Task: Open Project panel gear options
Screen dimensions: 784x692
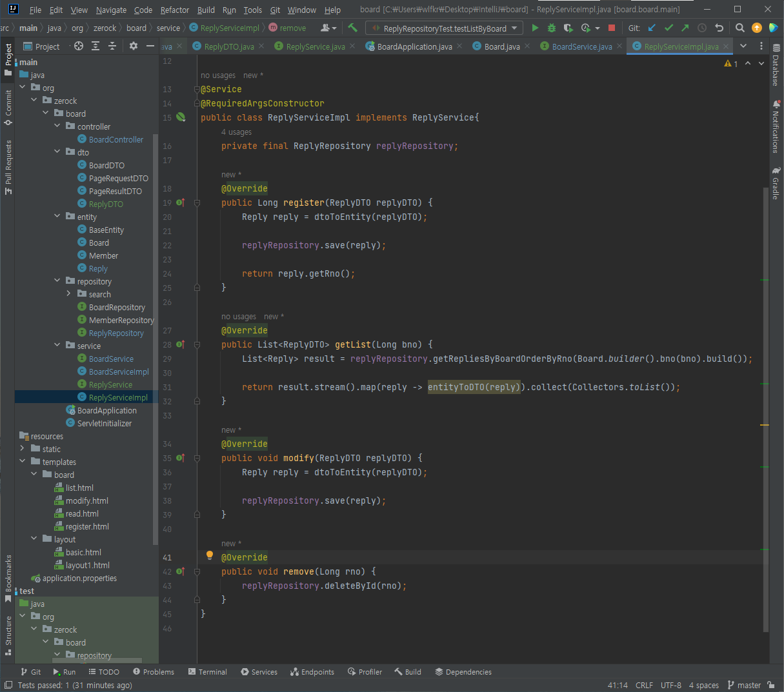Action: pyautogui.click(x=134, y=46)
